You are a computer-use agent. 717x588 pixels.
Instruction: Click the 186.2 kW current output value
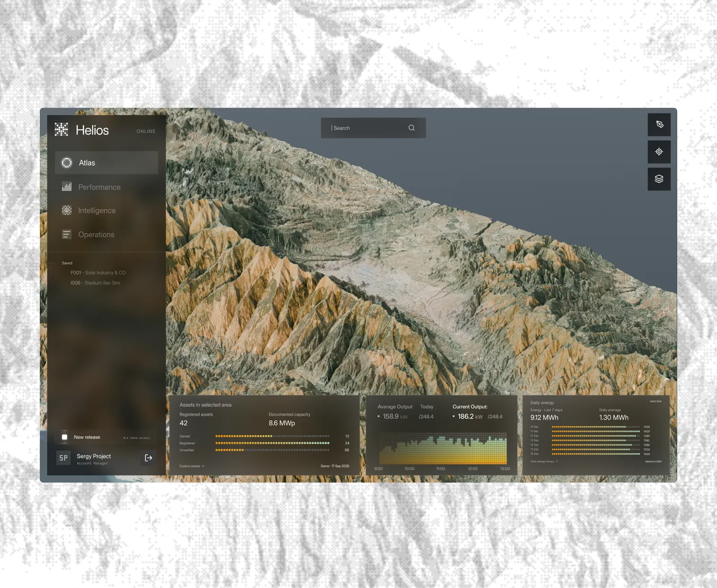click(470, 416)
